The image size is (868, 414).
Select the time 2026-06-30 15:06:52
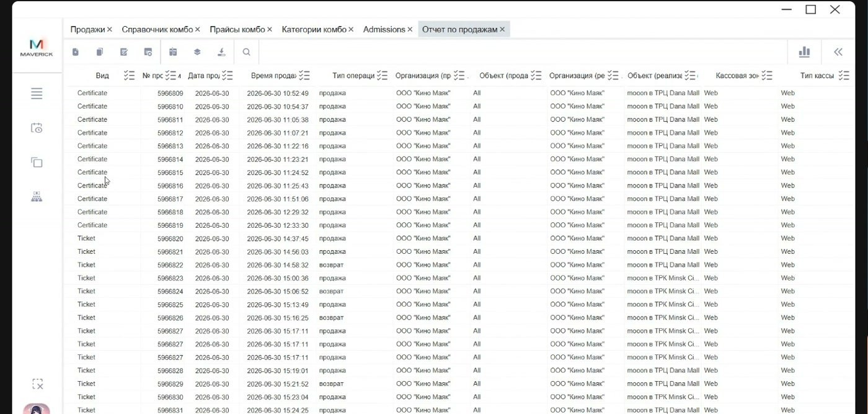coord(277,291)
